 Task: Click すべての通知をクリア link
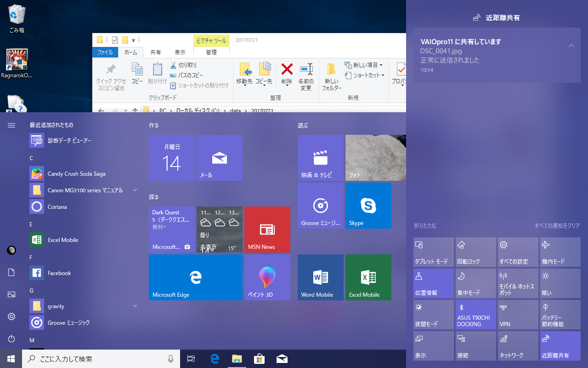click(x=557, y=226)
